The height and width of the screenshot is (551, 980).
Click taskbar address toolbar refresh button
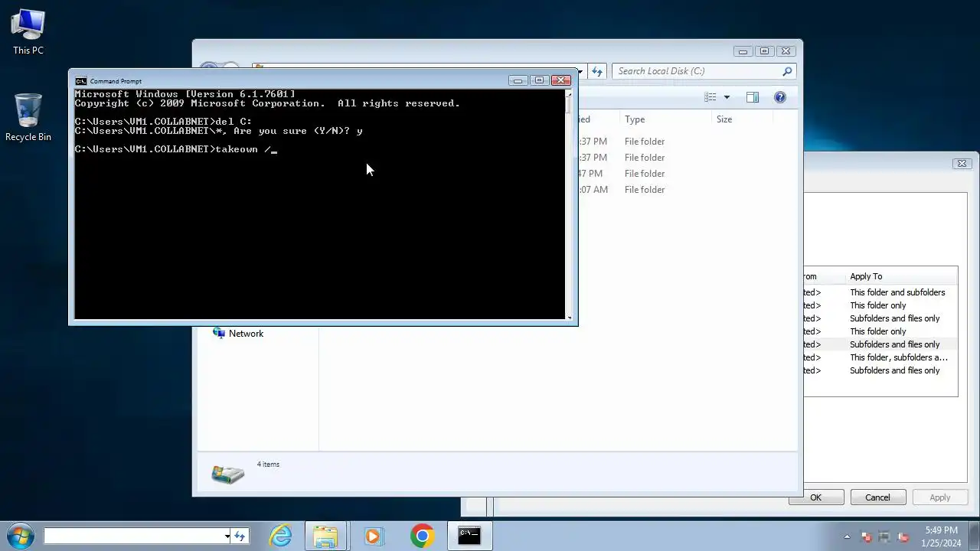tap(240, 536)
